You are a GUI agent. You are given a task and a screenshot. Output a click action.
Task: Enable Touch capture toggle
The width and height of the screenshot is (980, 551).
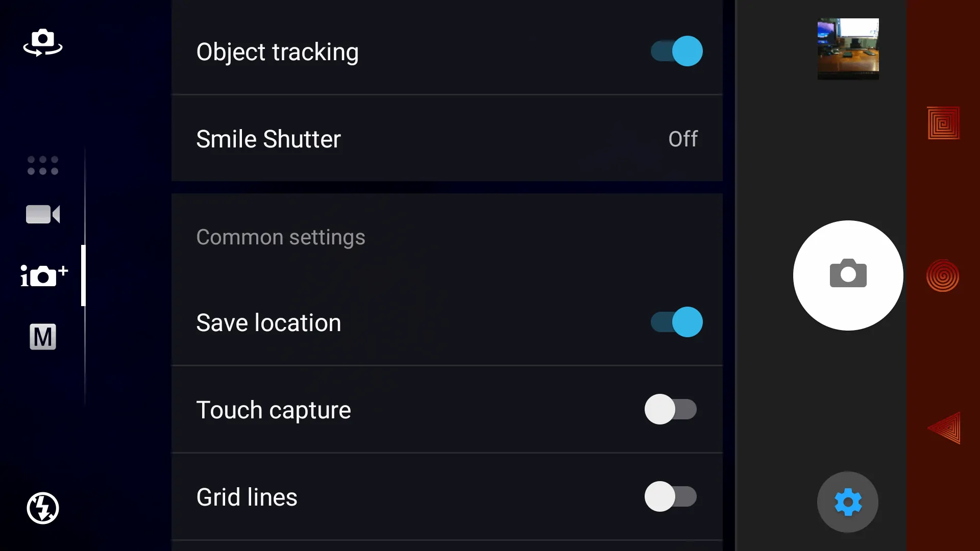click(x=671, y=410)
